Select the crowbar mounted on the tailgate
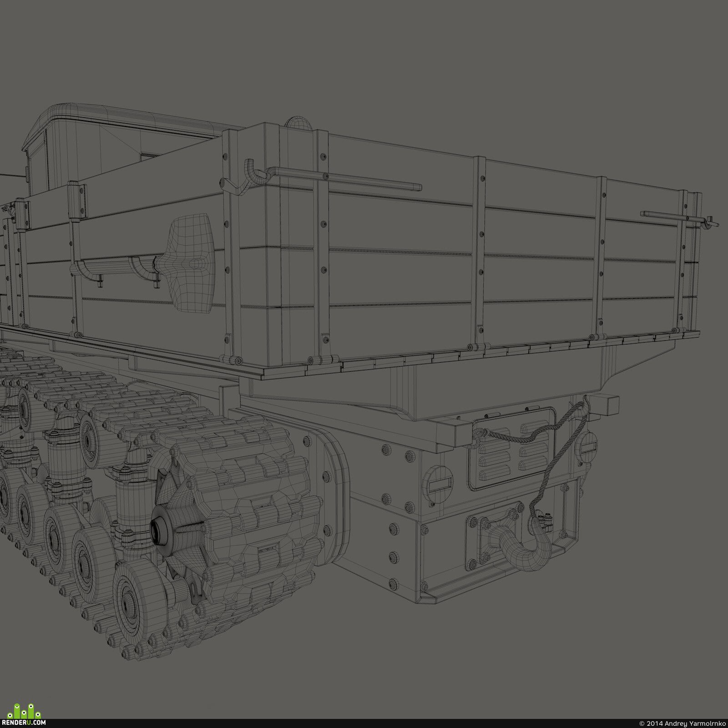Viewport: 728px width, 728px height. pyautogui.click(x=332, y=175)
